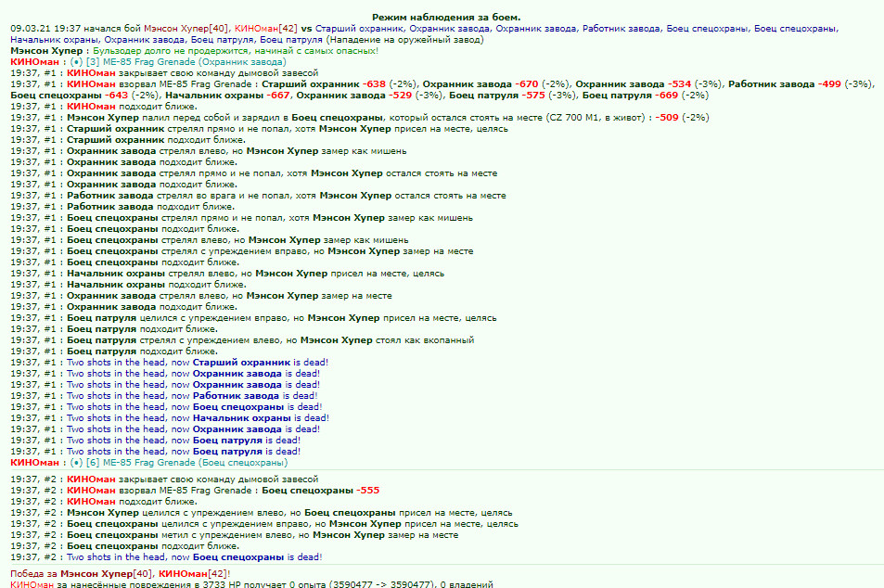Viewport: 884px width, 588px height.
Task: Click line Начальник охраны стрелял влево
Action: (227, 274)
